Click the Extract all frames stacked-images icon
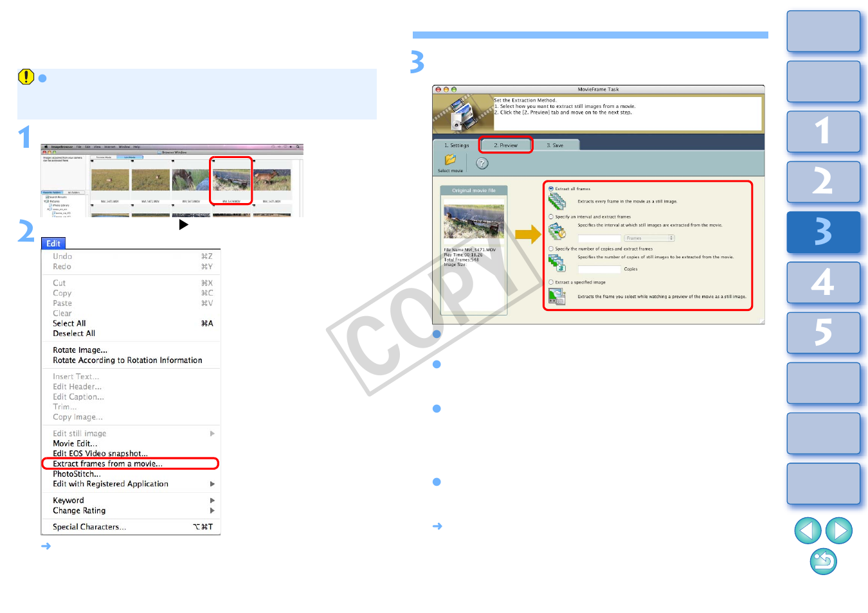The height and width of the screenshot is (613, 868). pos(557,202)
